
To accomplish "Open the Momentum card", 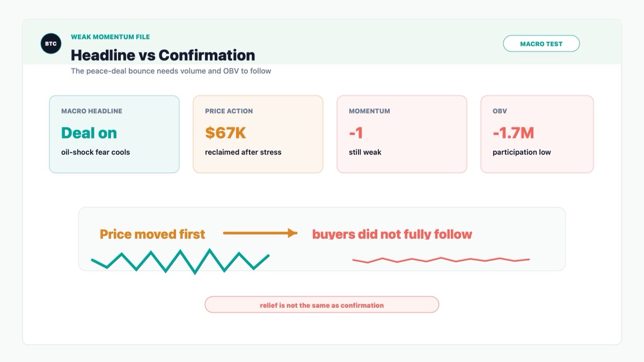I will pyautogui.click(x=402, y=134).
